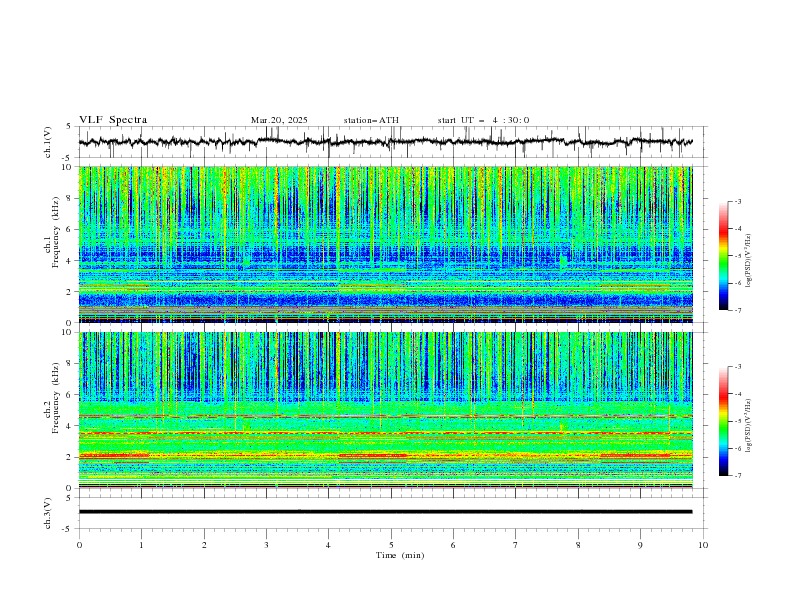This screenshot has height=612, width=792.
Task: Click the ch.1 spectrogram color bar
Action: point(723,256)
